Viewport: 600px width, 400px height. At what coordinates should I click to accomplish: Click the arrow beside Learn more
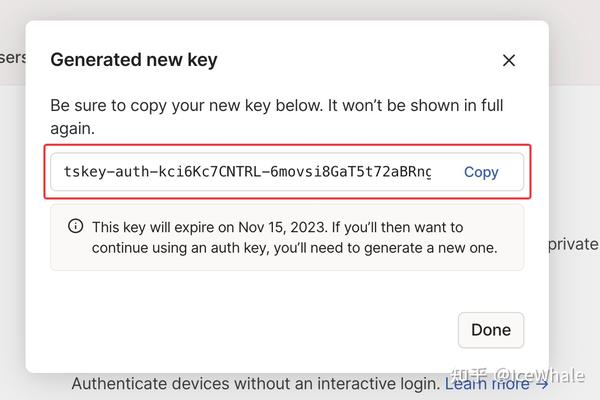coord(541,383)
